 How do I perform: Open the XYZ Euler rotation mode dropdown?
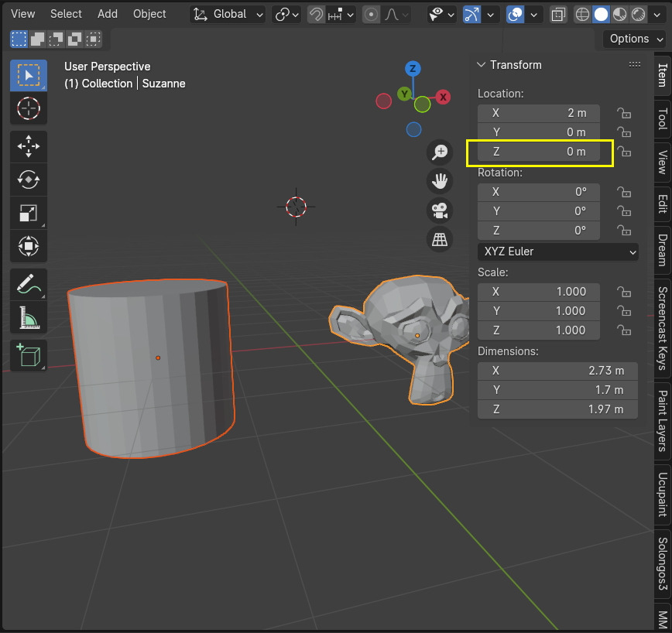557,251
